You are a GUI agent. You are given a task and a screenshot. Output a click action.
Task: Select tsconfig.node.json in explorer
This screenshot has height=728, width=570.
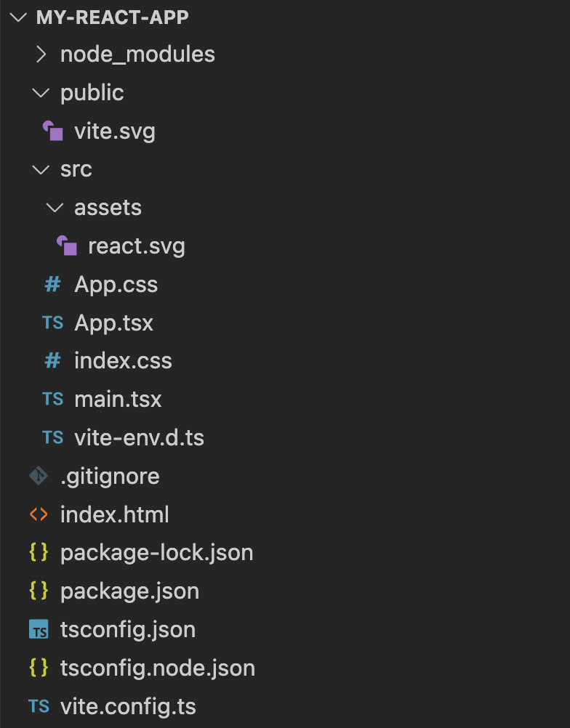pos(158,668)
